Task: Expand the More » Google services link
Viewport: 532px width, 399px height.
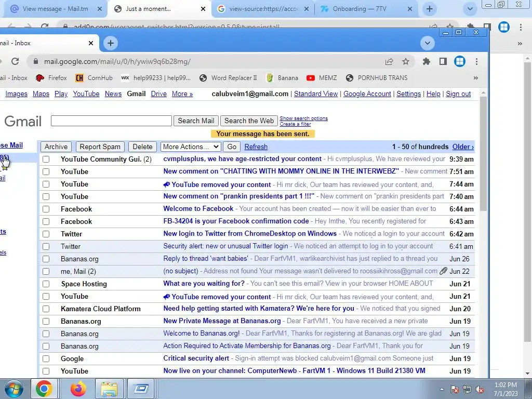Action: [182, 94]
